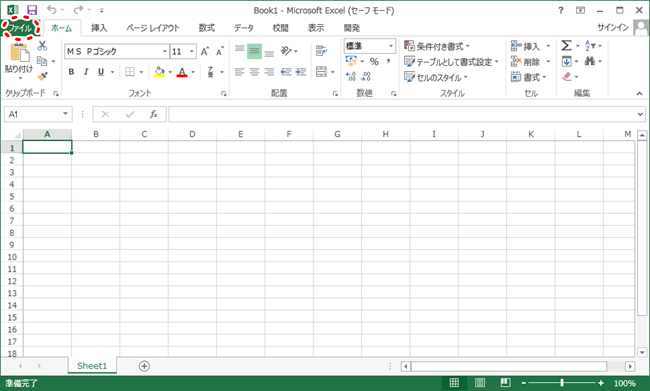Viewport: 650px width, 391px height.
Task: Open the Name Box dropdown arrow
Action: tap(65, 114)
